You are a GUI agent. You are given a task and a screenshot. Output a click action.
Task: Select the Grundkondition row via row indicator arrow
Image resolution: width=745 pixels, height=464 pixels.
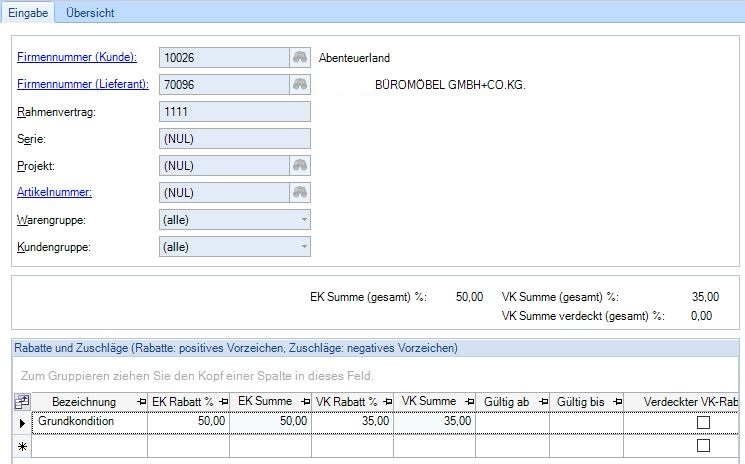22,423
